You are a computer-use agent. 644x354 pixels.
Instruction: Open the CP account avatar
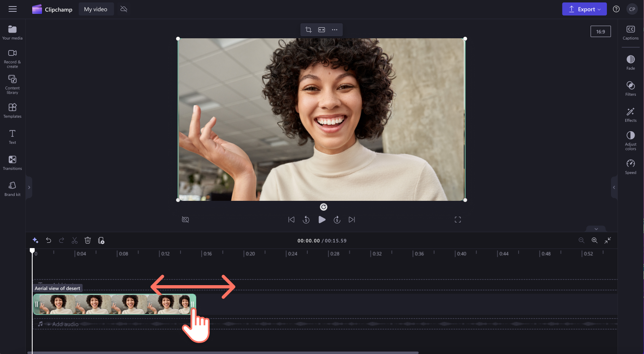pos(632,9)
